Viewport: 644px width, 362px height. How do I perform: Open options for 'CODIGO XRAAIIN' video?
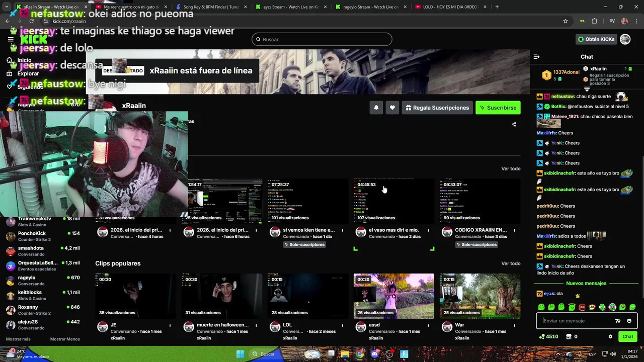point(514,230)
